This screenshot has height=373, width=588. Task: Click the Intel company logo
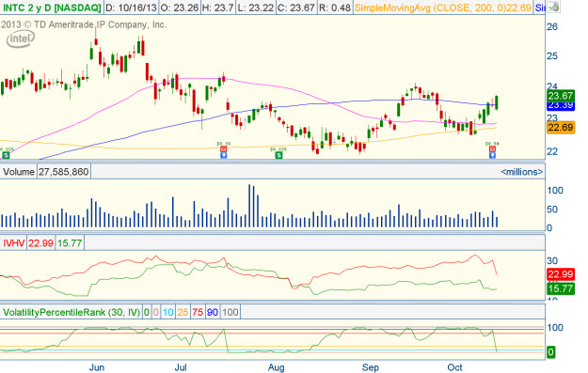coord(21,39)
